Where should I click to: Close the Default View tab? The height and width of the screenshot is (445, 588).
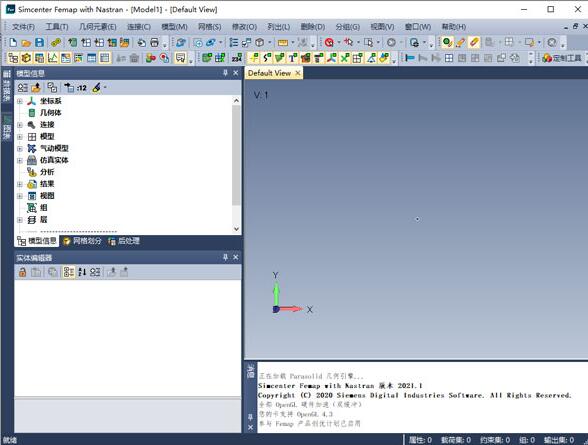pyautogui.click(x=298, y=73)
